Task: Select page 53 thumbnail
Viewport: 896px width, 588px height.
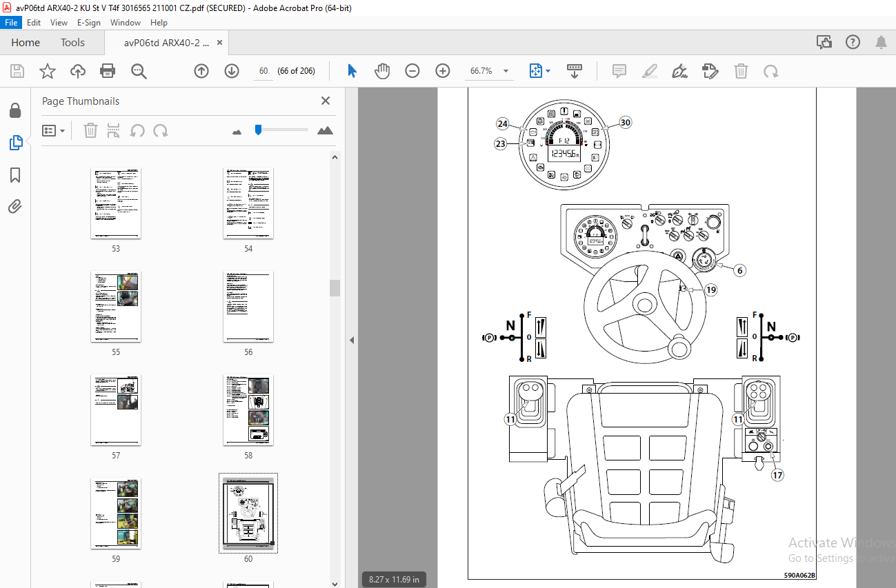Action: (x=116, y=203)
